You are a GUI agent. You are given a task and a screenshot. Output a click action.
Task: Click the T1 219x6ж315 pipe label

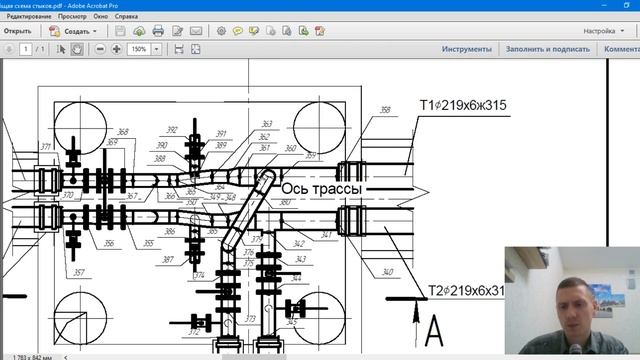coord(463,105)
